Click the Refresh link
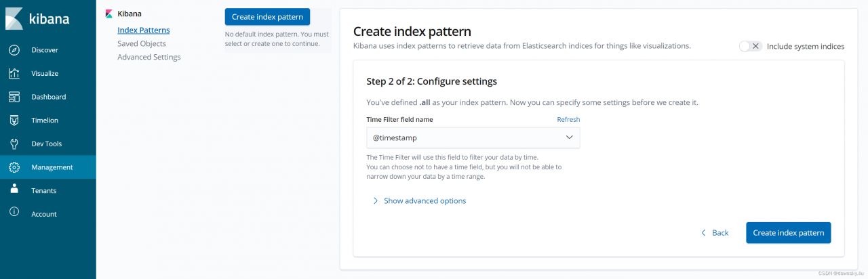The width and height of the screenshot is (868, 279). (x=568, y=120)
